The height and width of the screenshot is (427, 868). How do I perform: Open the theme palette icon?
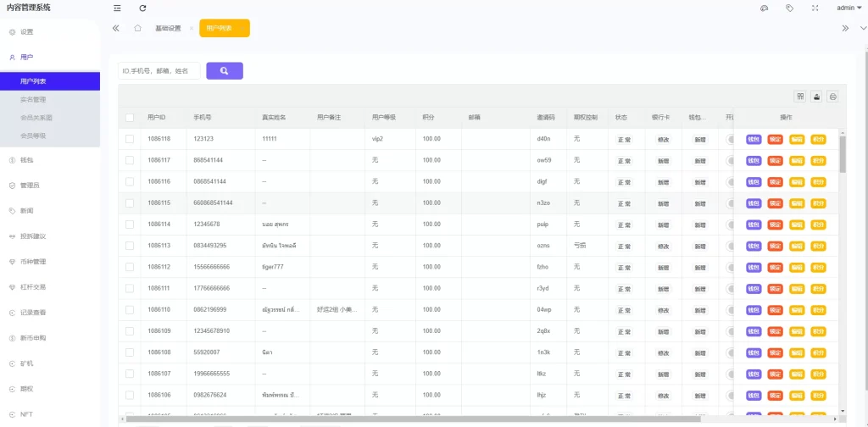(764, 8)
